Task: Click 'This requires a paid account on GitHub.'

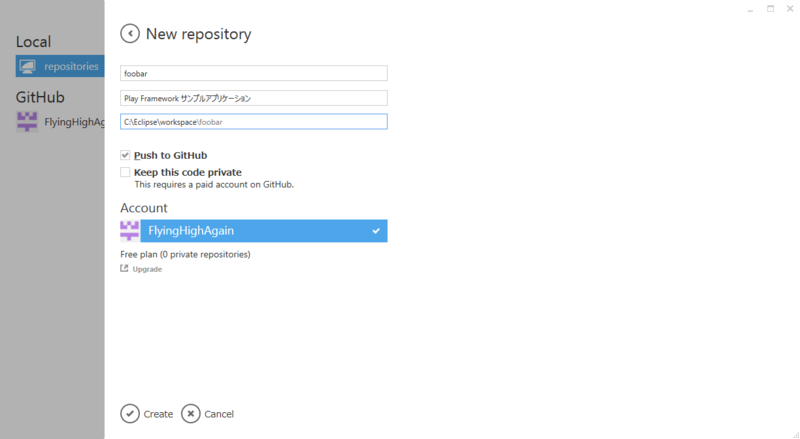Action: [214, 185]
